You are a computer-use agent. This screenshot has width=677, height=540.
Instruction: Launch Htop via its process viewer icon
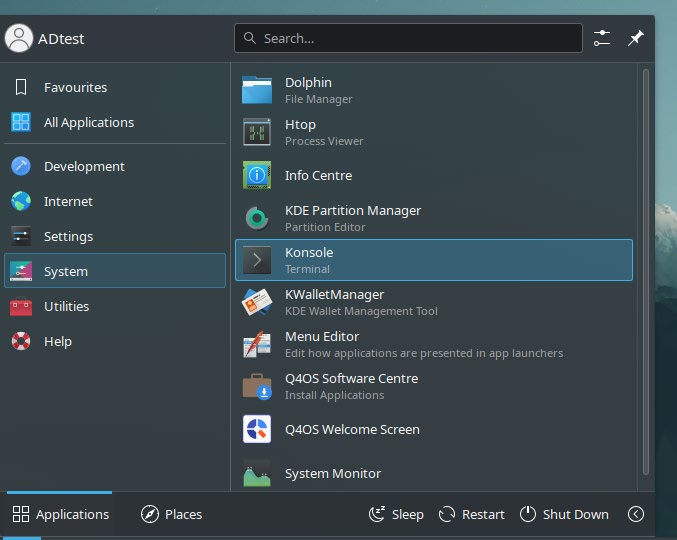257,132
